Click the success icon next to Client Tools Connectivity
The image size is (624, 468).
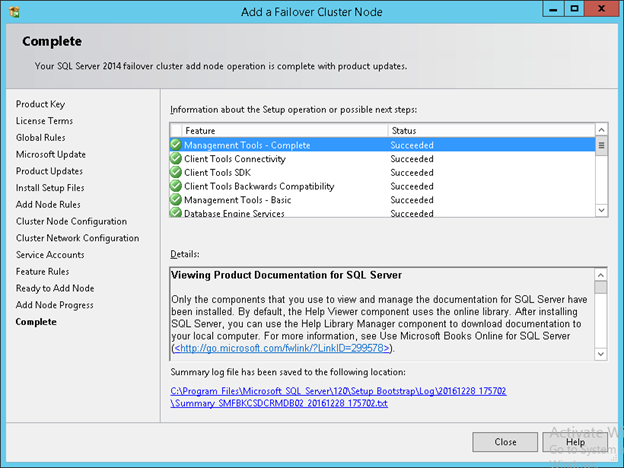click(x=176, y=159)
